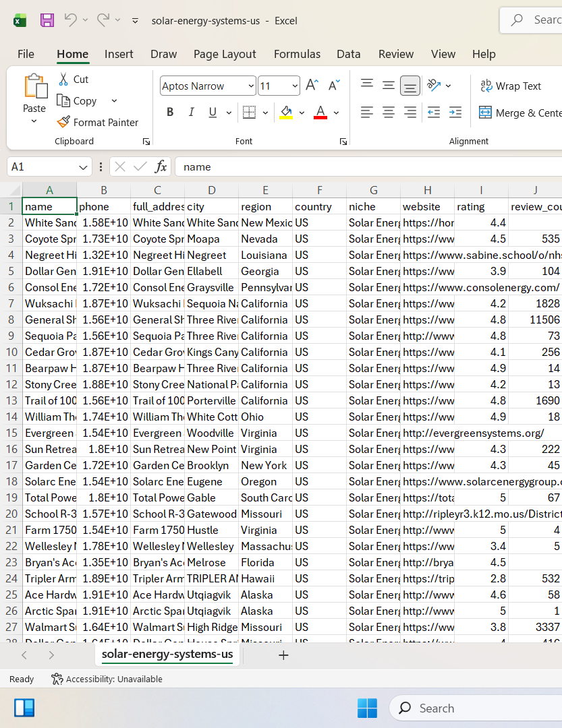This screenshot has height=728, width=562.
Task: Click the Save icon in title bar
Action: click(x=47, y=20)
